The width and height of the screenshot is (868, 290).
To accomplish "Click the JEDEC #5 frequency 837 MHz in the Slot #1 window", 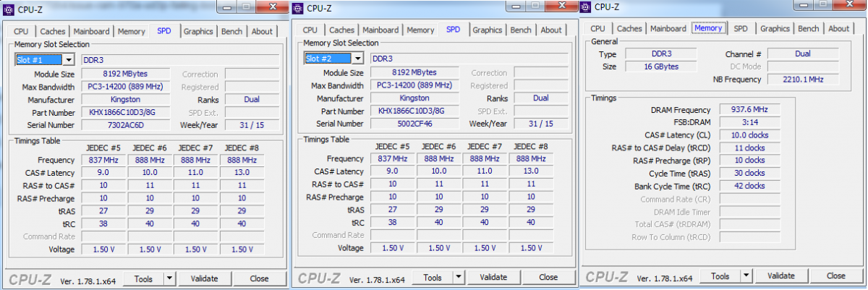I will click(x=103, y=160).
